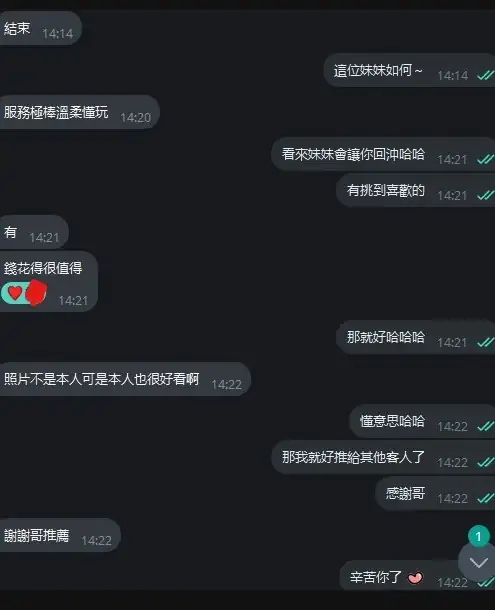Viewport: 495px width, 610px height.
Task: Click the 14:20 timestamp on received message
Action: (135, 117)
